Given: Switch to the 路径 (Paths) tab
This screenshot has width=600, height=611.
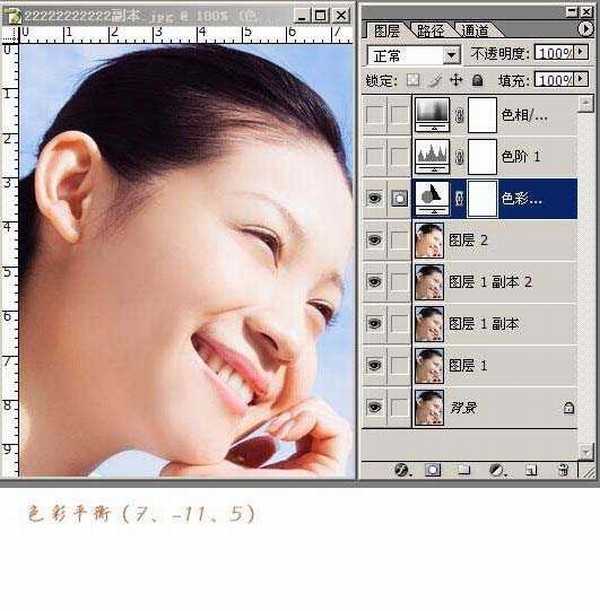Looking at the screenshot, I should pyautogui.click(x=431, y=30).
